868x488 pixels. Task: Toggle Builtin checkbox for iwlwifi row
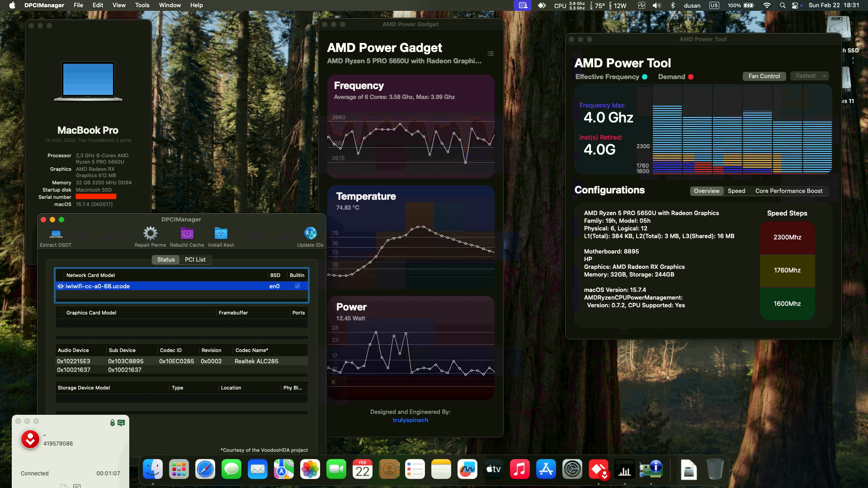pyautogui.click(x=297, y=286)
